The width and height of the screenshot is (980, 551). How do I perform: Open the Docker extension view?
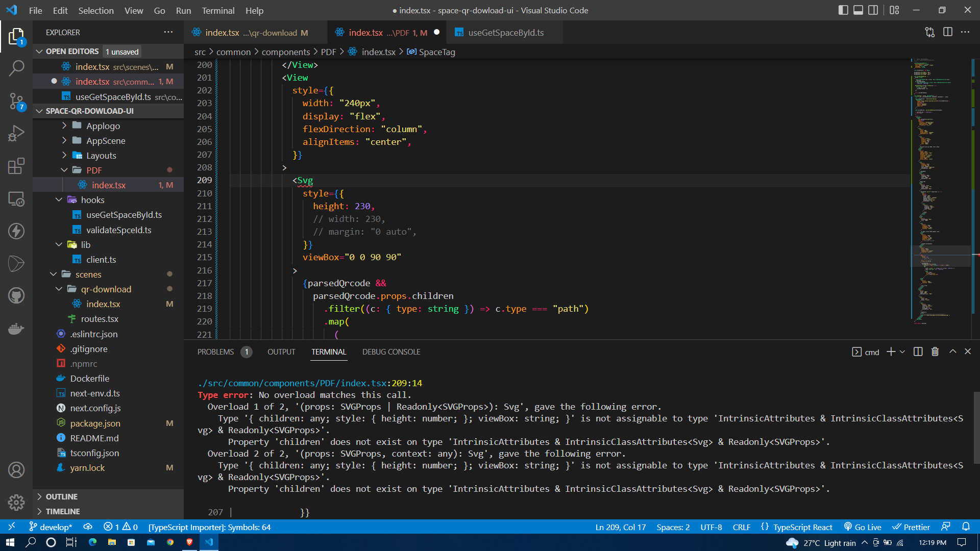point(17,329)
